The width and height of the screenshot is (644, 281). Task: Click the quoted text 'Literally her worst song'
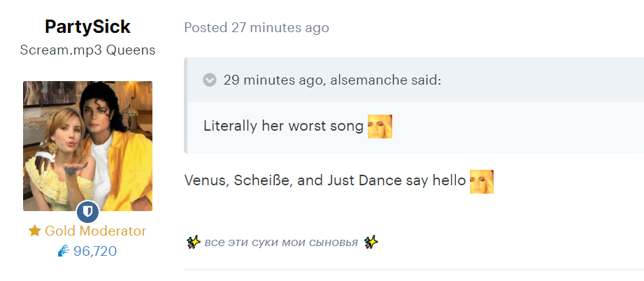coord(283,126)
